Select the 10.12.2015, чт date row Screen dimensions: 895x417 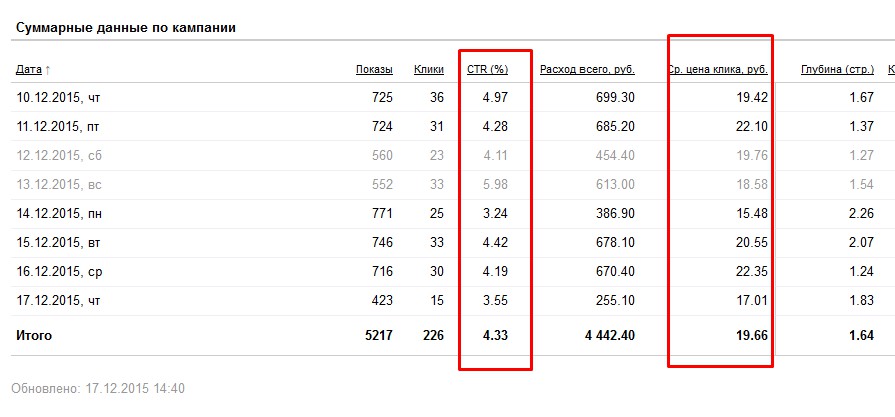tap(58, 97)
